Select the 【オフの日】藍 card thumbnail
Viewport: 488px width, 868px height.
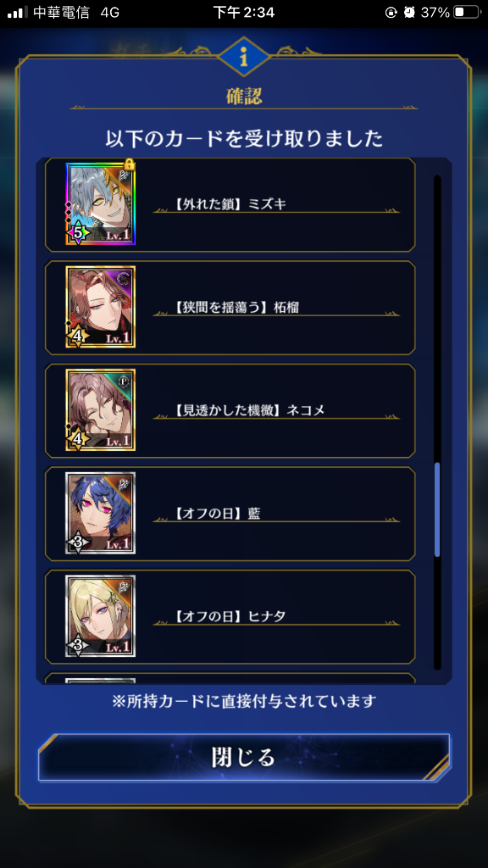tap(100, 513)
